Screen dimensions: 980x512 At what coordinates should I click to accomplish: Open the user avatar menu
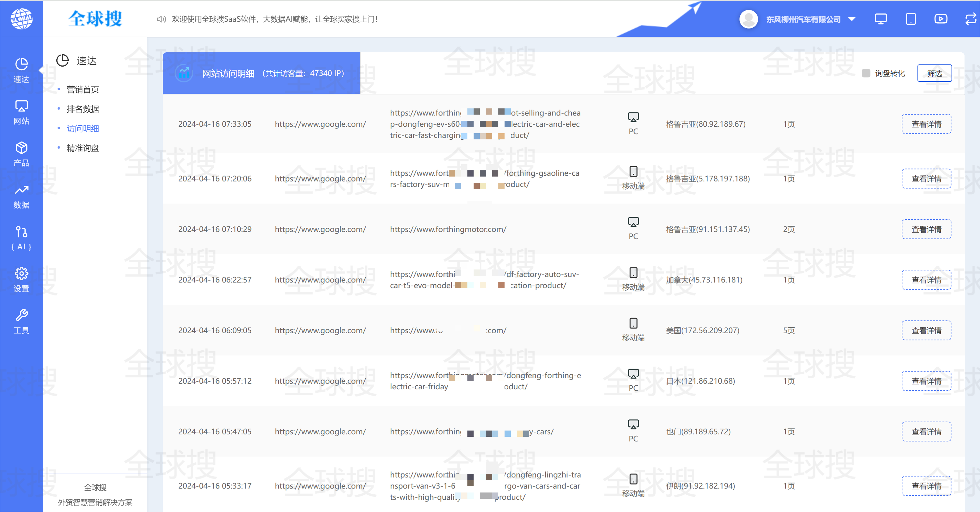coord(748,19)
